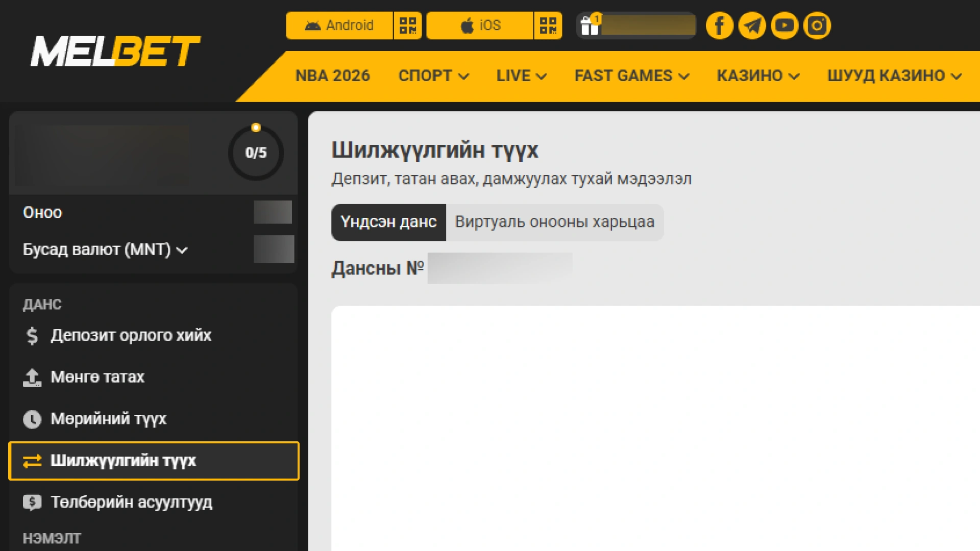Screen dimensions: 980x551
Task: Click the Дансны № account number field
Action: coord(500,268)
